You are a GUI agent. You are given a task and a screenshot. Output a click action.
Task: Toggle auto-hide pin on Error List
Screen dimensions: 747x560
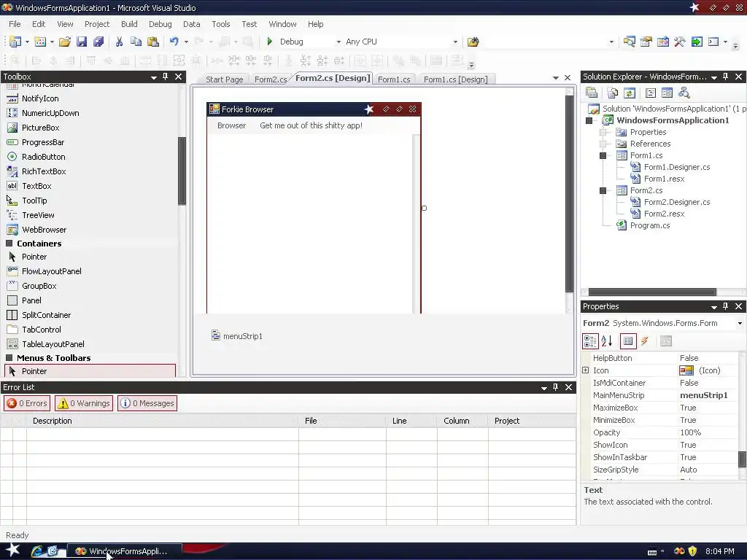pos(555,387)
